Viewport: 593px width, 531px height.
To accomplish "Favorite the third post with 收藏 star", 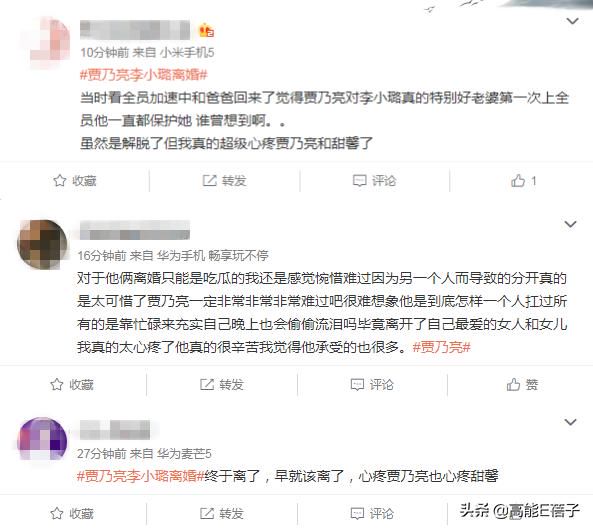I will pos(72,513).
